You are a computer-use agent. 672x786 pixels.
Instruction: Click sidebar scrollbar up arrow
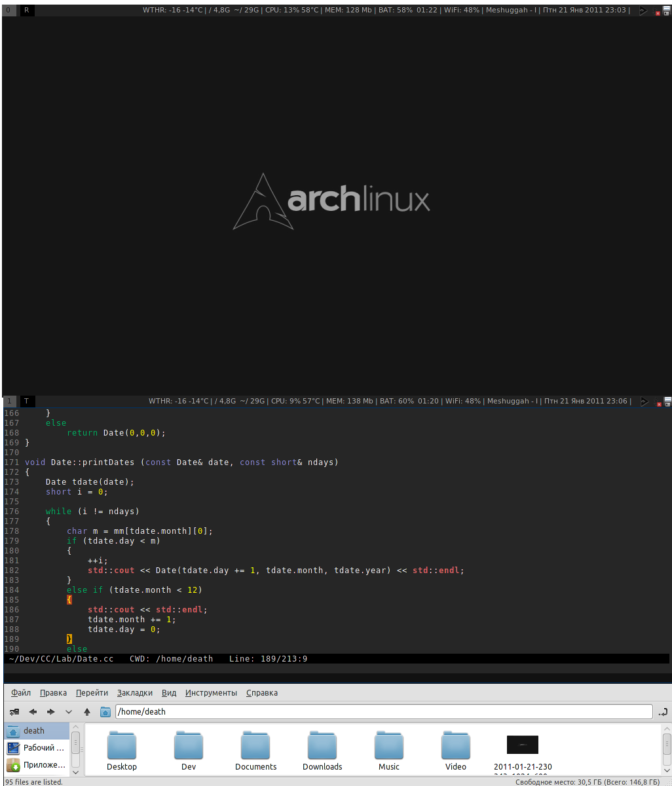76,728
